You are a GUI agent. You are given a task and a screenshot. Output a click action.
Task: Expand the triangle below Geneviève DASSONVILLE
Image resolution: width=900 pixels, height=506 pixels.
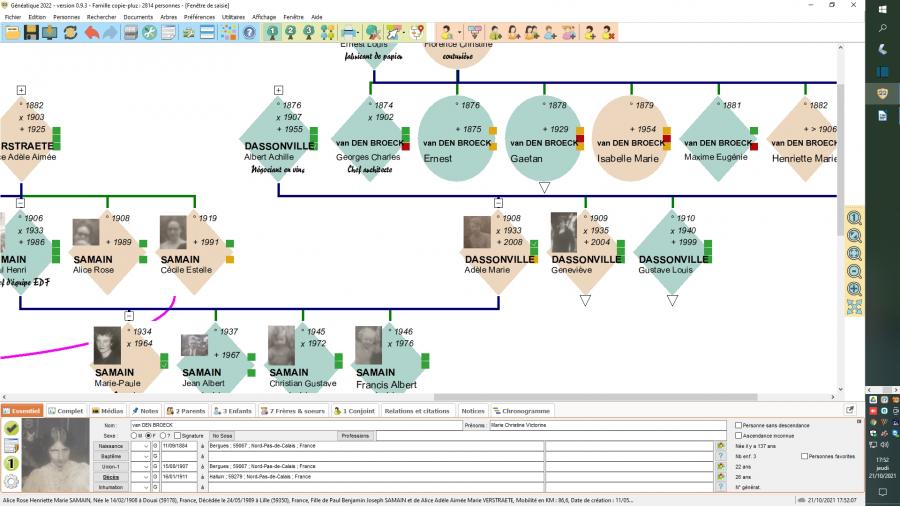(585, 300)
